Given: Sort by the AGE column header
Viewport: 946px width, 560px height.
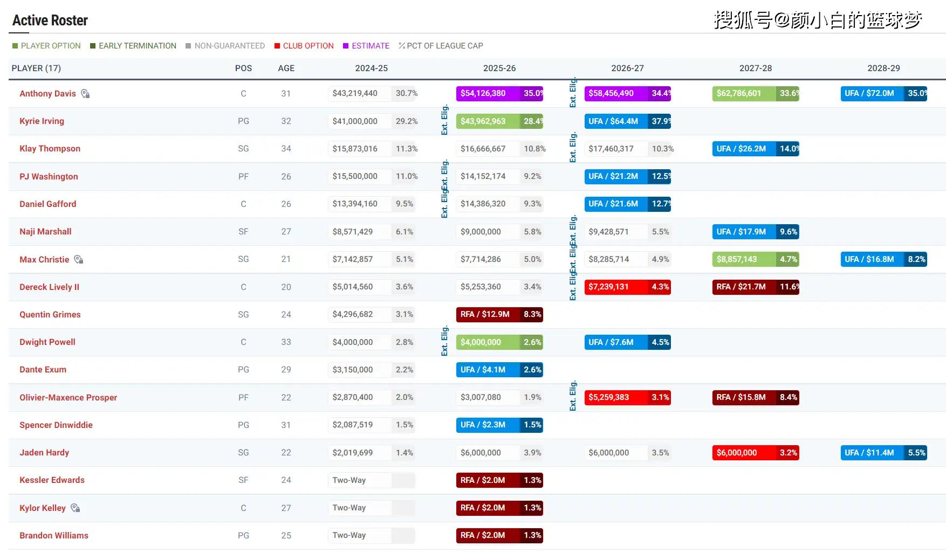Looking at the screenshot, I should pyautogui.click(x=286, y=68).
